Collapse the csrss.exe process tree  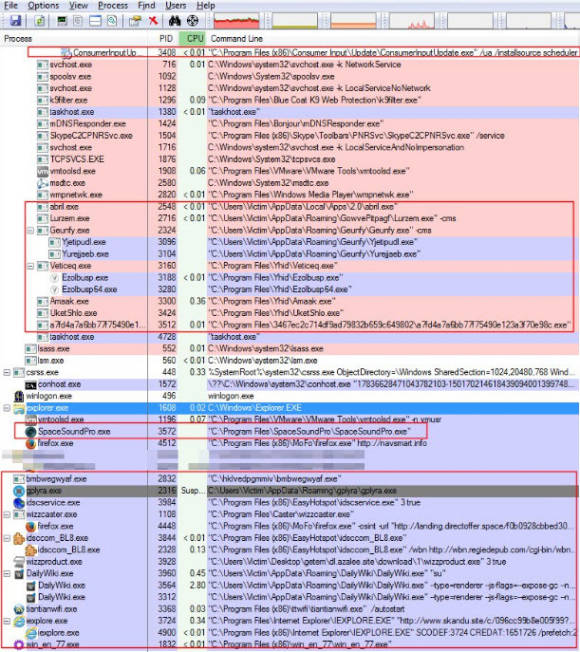pyautogui.click(x=7, y=372)
